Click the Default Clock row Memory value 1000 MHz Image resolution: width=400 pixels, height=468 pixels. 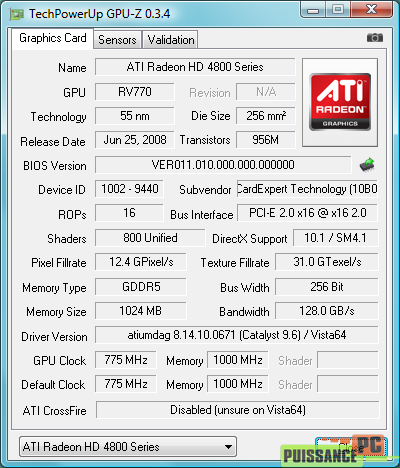pos(238,384)
